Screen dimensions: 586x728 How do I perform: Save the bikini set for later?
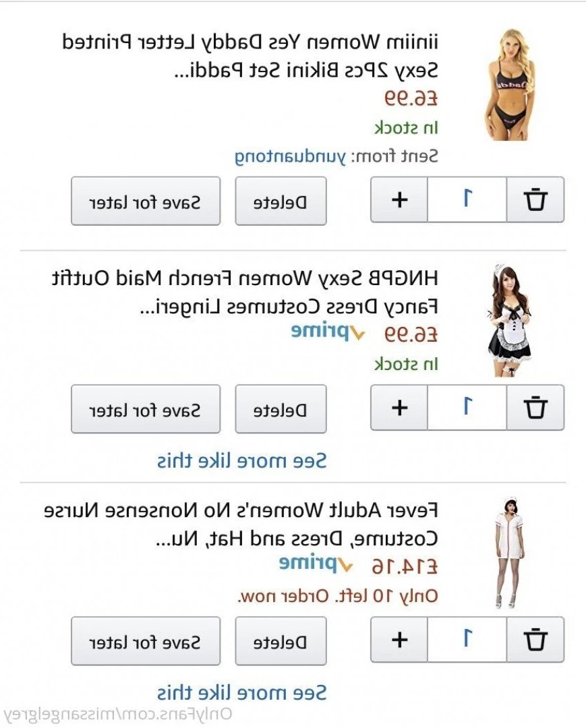[x=146, y=202]
